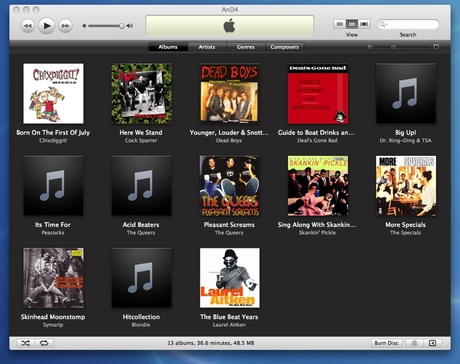This screenshot has height=364, width=460.
Task: Switch to Cover Flow view mode
Action: (x=364, y=24)
